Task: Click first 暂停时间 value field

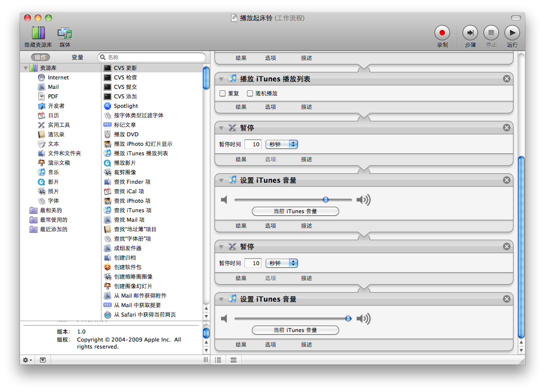Action: coord(253,144)
